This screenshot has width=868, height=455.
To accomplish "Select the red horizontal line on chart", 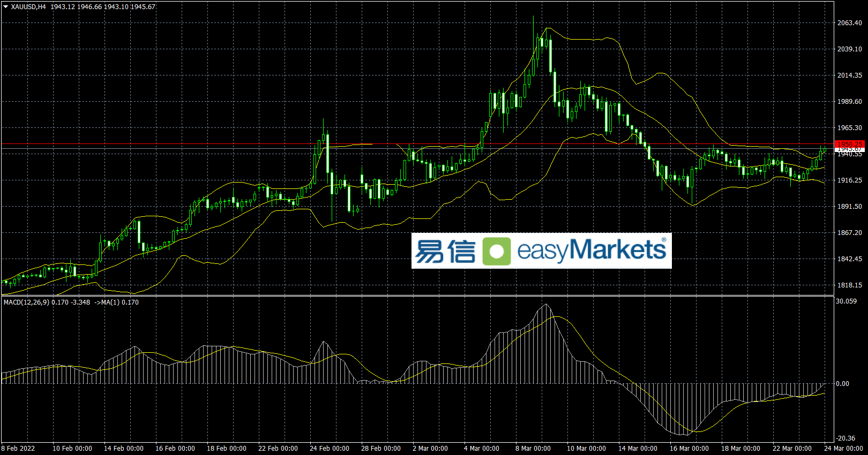I will (417, 144).
